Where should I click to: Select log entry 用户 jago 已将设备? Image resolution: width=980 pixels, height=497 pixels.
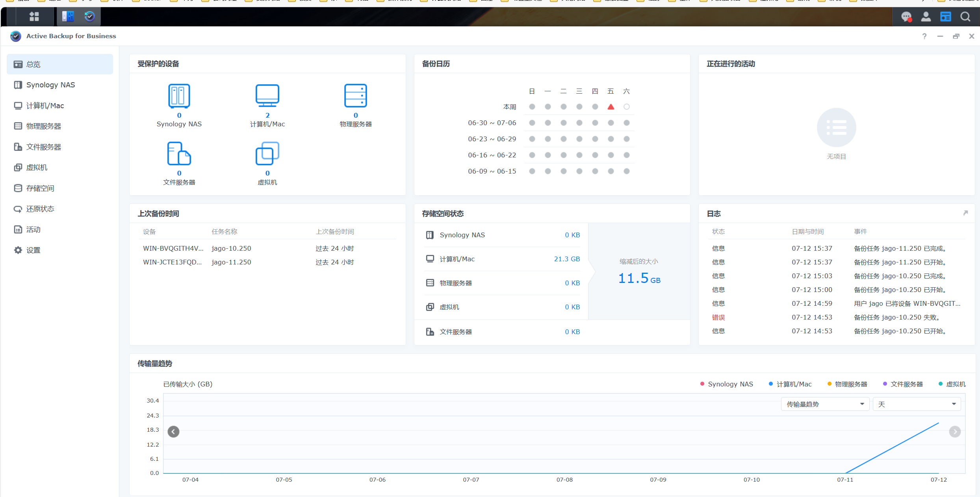tap(836, 303)
